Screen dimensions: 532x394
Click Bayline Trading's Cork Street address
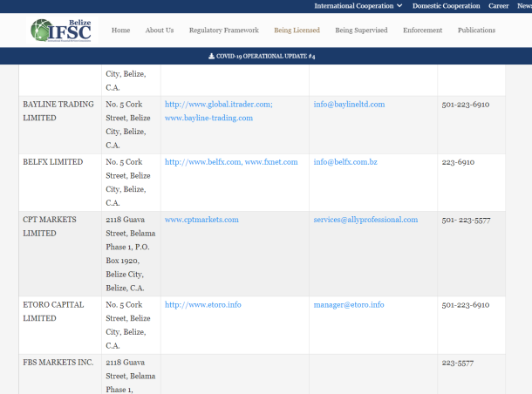tap(128, 125)
